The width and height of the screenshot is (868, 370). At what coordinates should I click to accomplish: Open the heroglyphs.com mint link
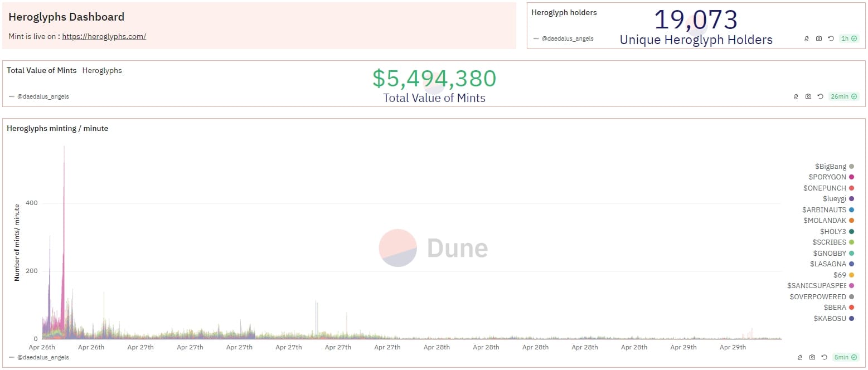(x=104, y=36)
